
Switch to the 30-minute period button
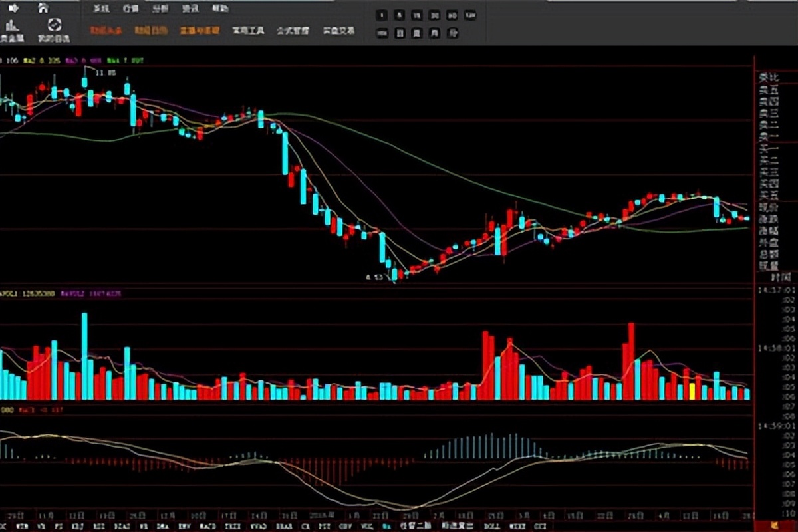435,15
